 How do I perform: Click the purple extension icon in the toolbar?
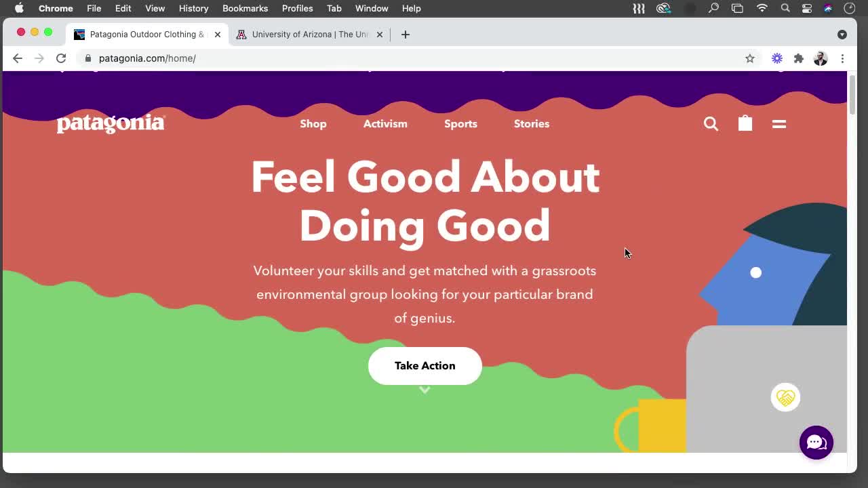pyautogui.click(x=777, y=58)
